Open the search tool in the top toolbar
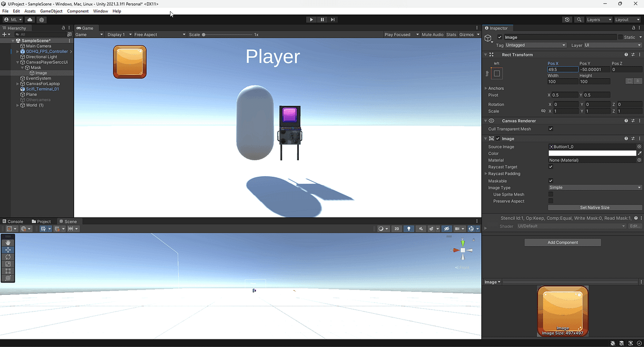The height and width of the screenshot is (347, 644). [x=579, y=19]
